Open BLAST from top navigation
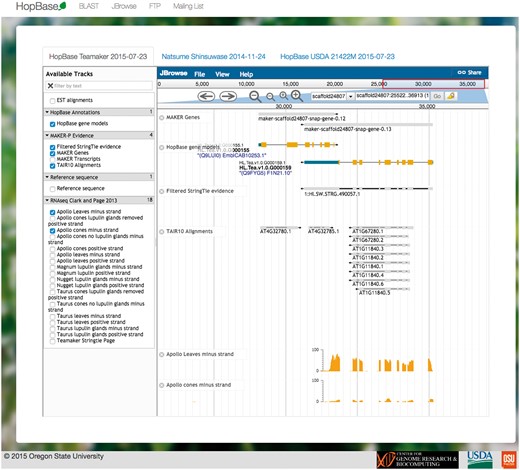The width and height of the screenshot is (520, 470). (89, 6)
